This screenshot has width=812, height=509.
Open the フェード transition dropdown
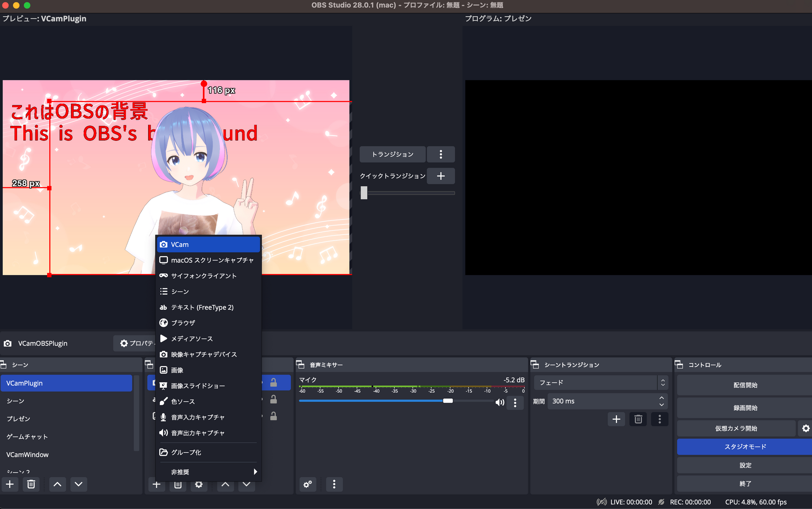click(601, 383)
